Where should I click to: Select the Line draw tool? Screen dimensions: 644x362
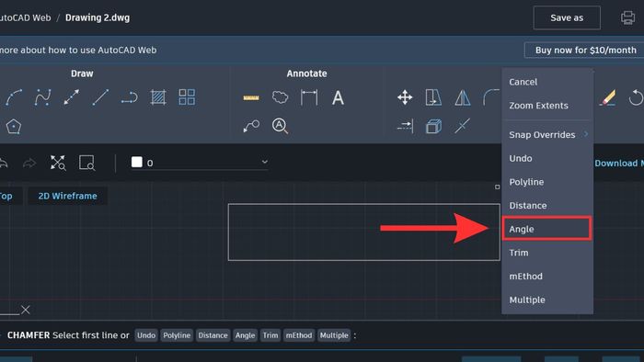[100, 97]
